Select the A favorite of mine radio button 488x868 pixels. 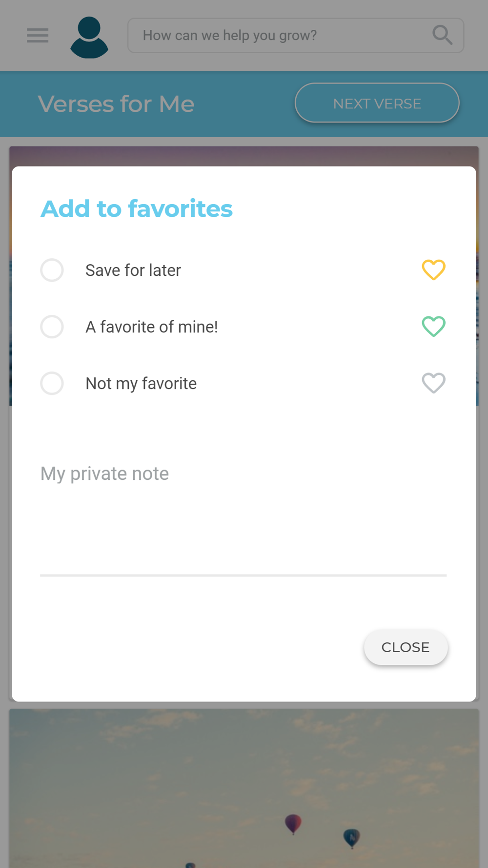pos(52,327)
